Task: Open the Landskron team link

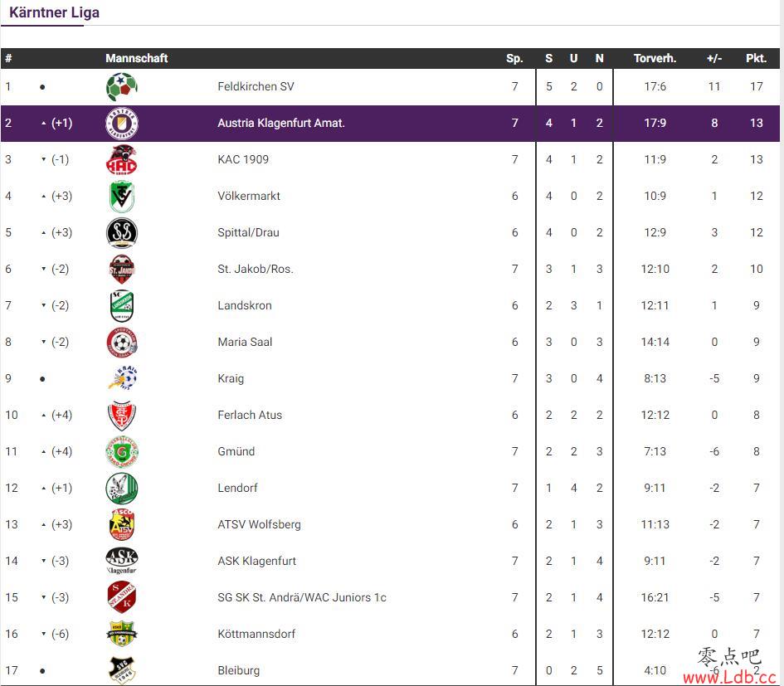Action: [x=245, y=305]
